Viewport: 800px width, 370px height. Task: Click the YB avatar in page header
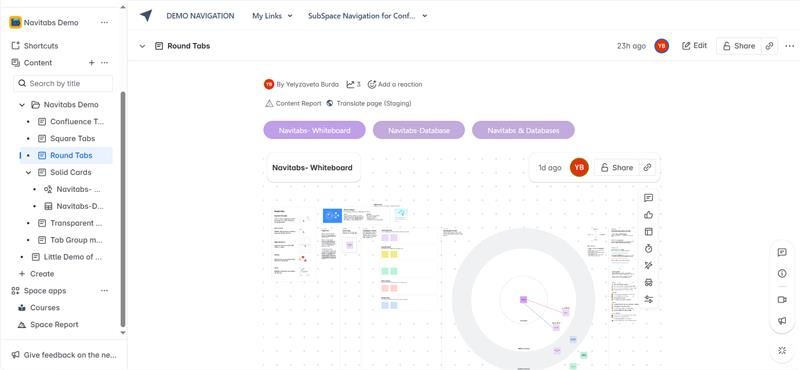662,46
